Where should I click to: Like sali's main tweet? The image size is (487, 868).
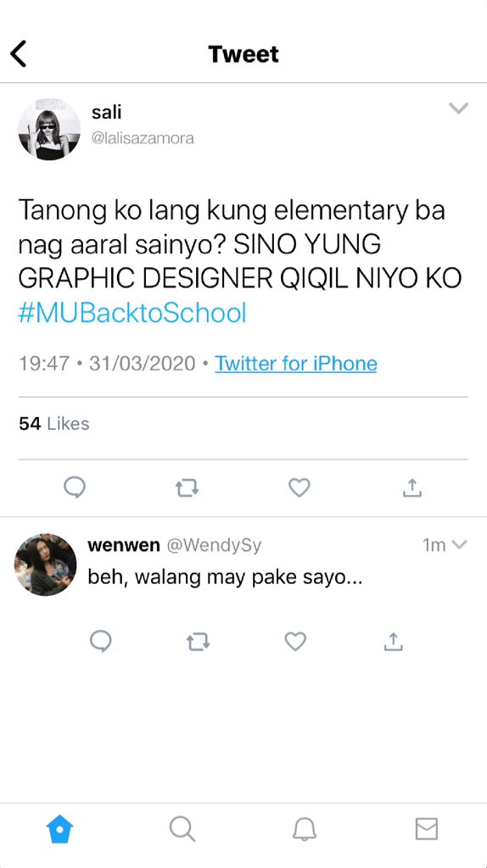(x=299, y=487)
